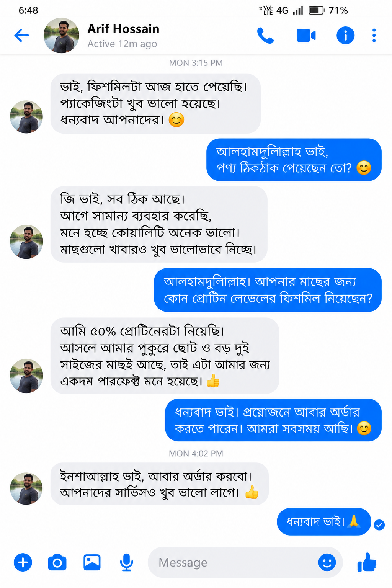Tap the MON 4:02 PM timestamp

tap(196, 453)
